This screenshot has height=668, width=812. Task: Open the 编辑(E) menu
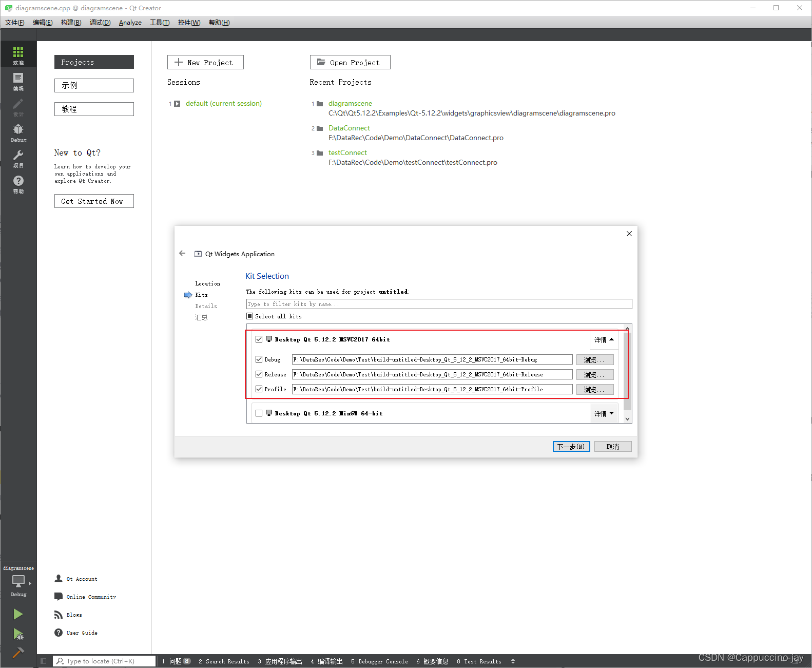point(43,23)
